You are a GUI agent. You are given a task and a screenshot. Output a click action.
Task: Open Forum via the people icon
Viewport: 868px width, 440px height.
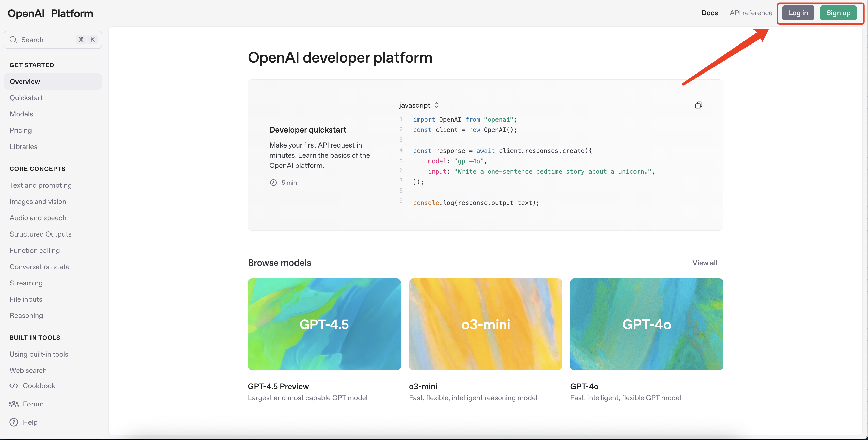coord(14,404)
